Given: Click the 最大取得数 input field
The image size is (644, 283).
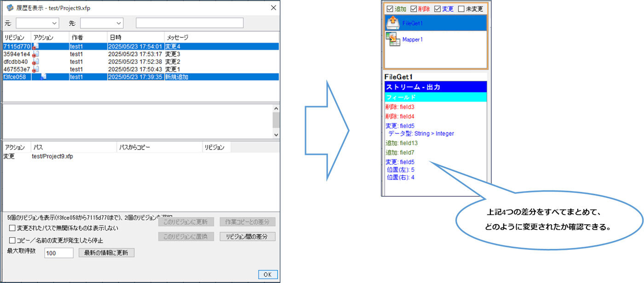Looking at the screenshot, I should (59, 253).
